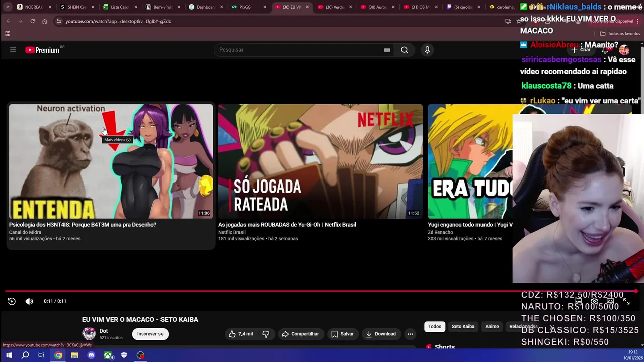Screen dimensions: 644x362
Task: Install app icon in address bar
Action: (508, 21)
